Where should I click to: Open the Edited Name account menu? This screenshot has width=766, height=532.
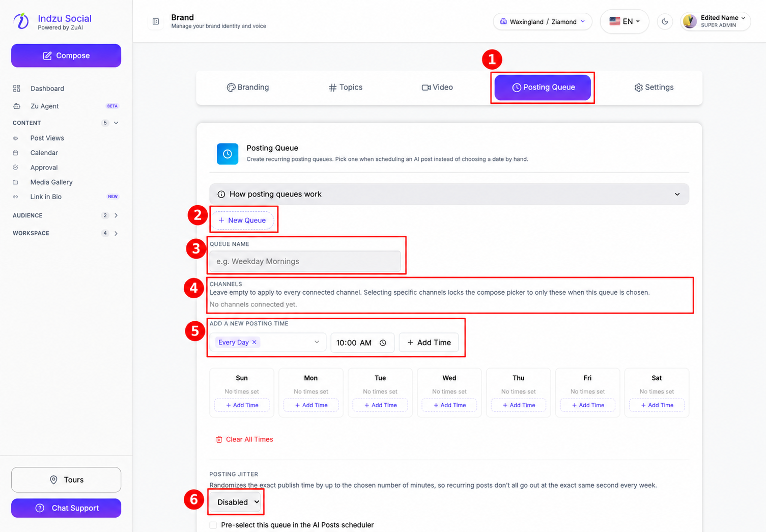(716, 21)
